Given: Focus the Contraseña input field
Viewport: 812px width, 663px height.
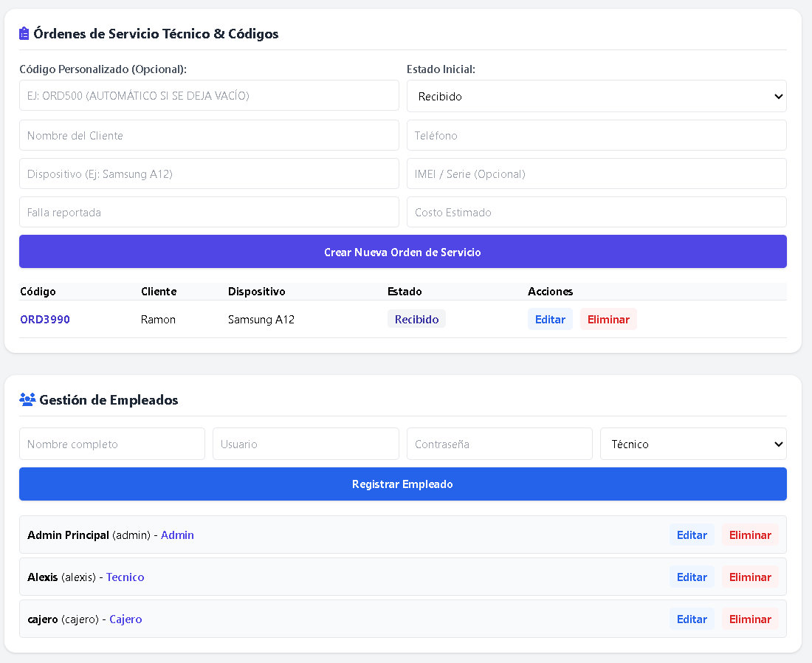Looking at the screenshot, I should (x=500, y=444).
